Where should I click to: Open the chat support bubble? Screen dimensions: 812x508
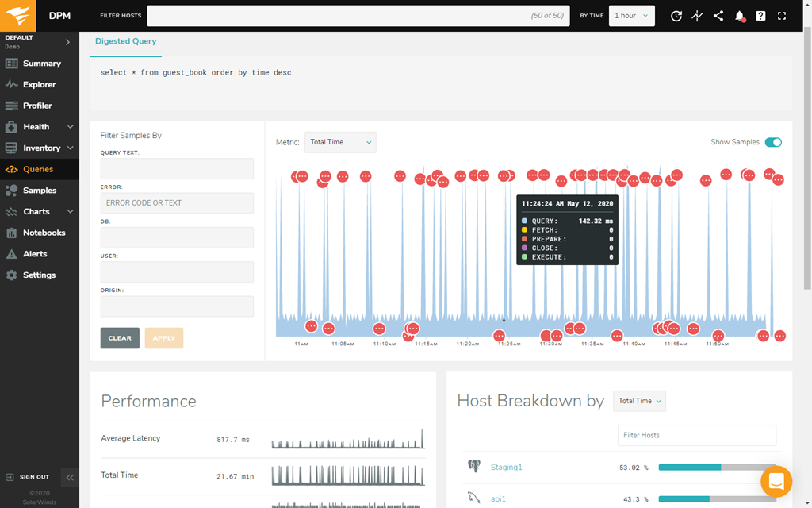click(776, 481)
